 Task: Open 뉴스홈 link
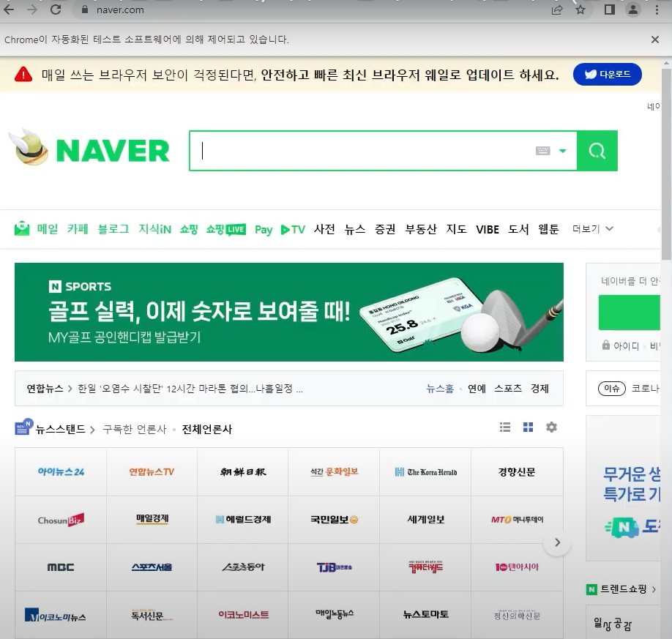[440, 389]
